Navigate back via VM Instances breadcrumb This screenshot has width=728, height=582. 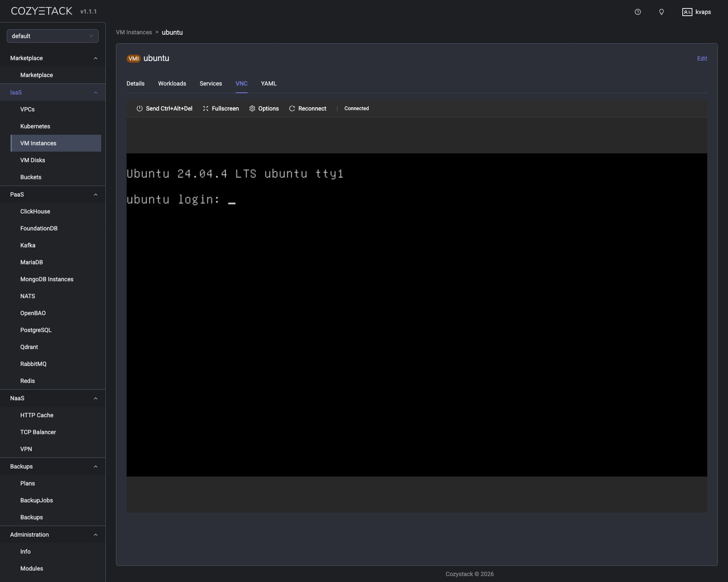pyautogui.click(x=134, y=32)
